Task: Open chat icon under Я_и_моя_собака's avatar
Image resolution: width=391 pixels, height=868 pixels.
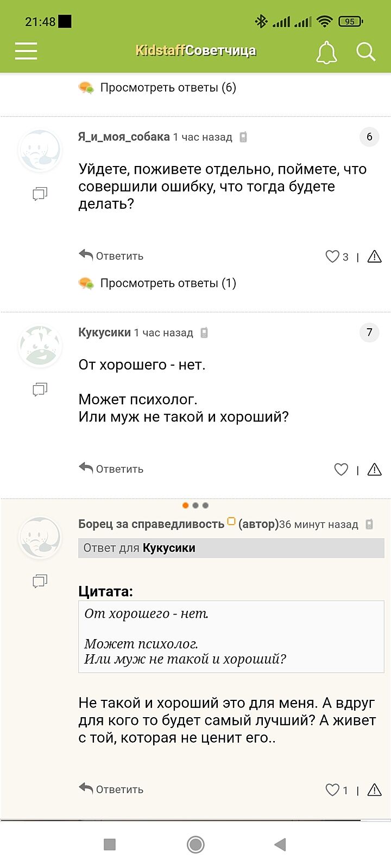Action: click(x=40, y=194)
